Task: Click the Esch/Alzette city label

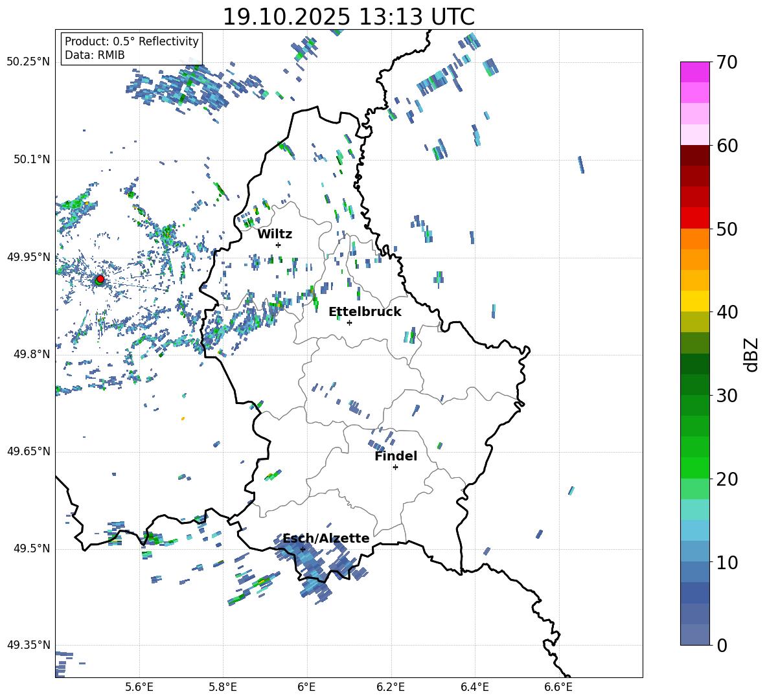Action: click(x=326, y=538)
